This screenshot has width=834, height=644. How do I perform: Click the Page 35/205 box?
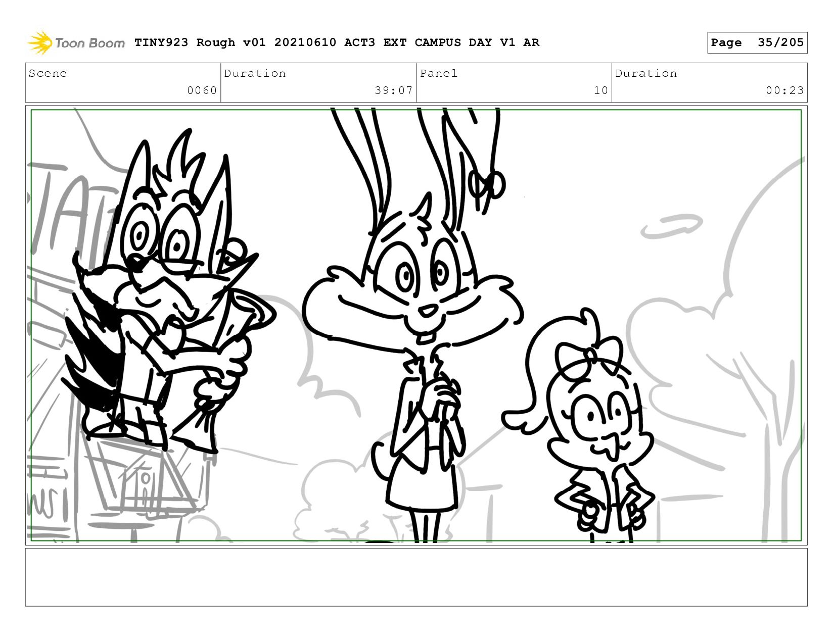[757, 42]
